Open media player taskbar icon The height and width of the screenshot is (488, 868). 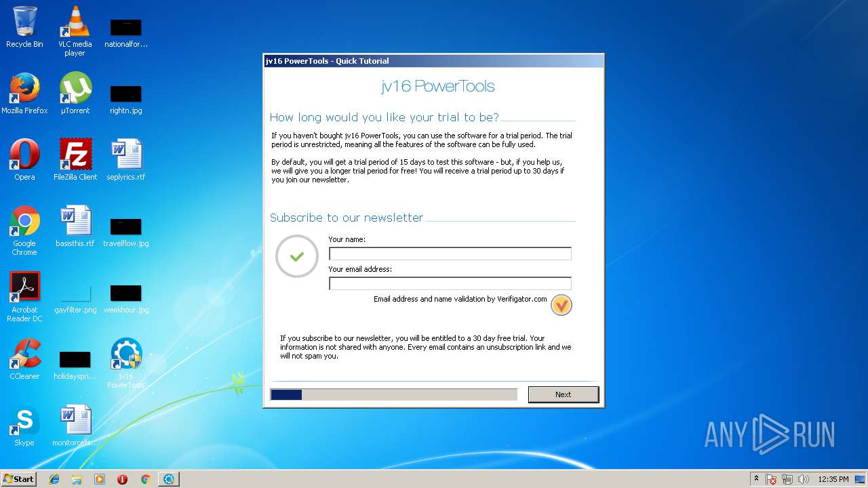(100, 479)
